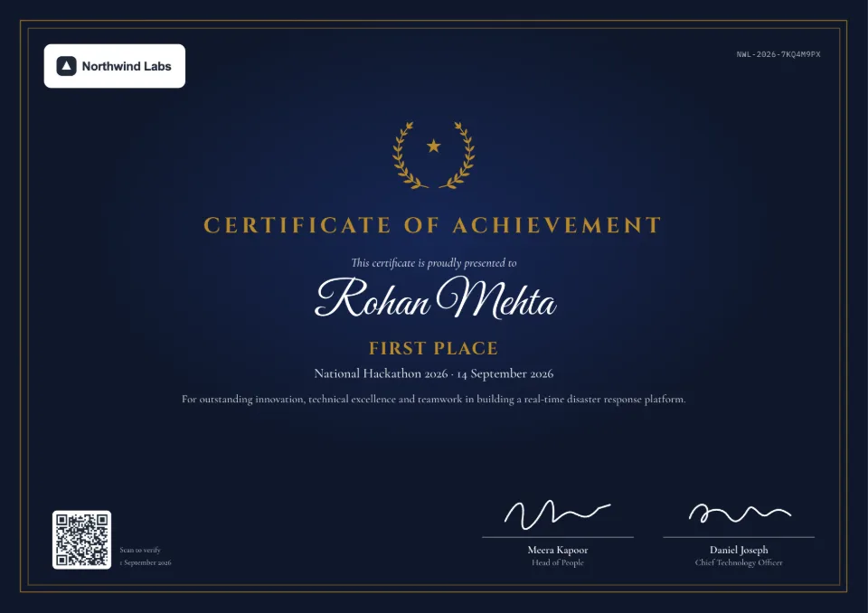Click the "Chief Technology Officer" title
Screen dimensions: 868x613
pos(739,562)
